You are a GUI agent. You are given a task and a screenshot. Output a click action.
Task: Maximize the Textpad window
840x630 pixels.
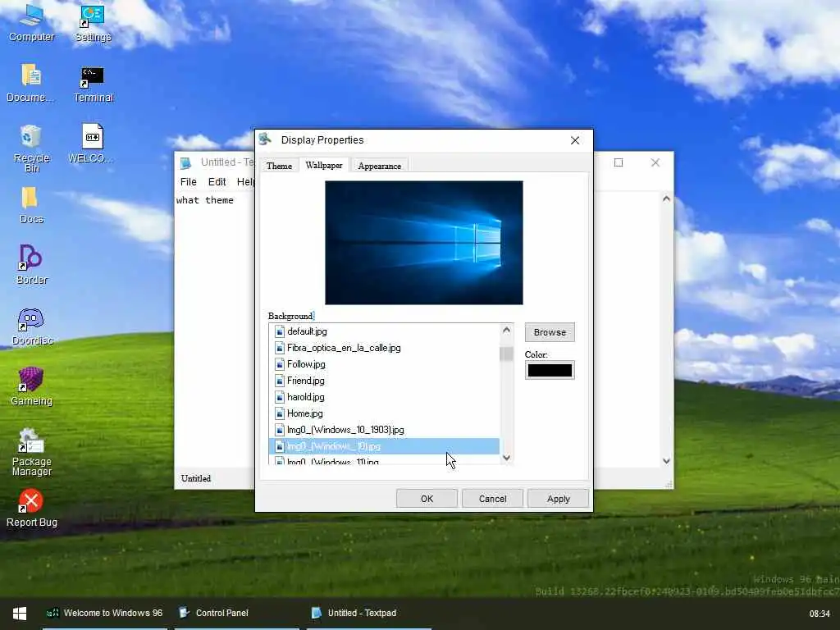(x=619, y=162)
